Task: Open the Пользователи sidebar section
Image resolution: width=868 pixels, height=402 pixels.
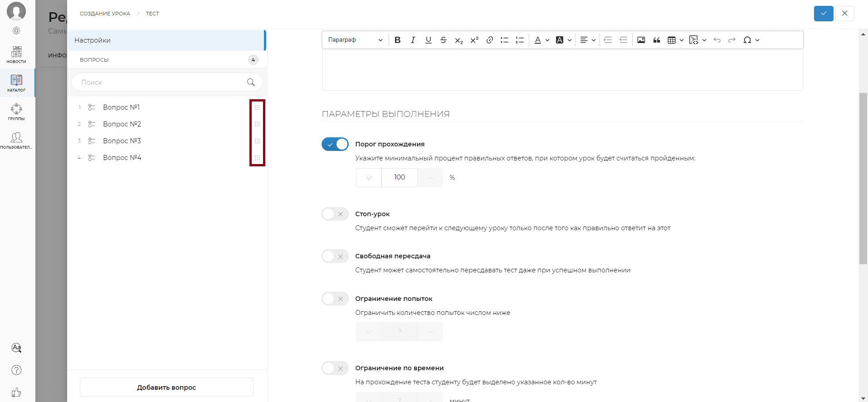Action: pyautogui.click(x=16, y=140)
